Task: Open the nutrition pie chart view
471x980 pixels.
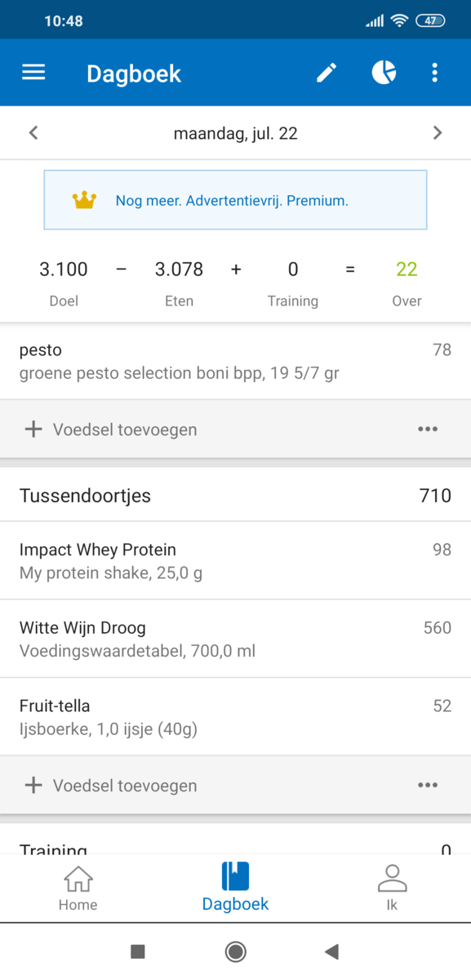Action: coord(383,72)
